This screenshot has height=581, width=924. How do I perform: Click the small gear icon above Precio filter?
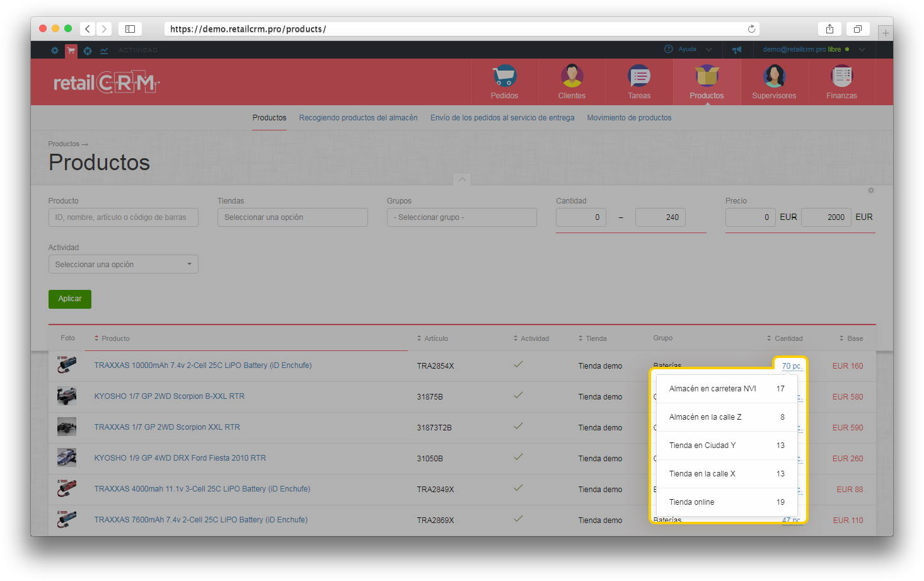pos(871,190)
